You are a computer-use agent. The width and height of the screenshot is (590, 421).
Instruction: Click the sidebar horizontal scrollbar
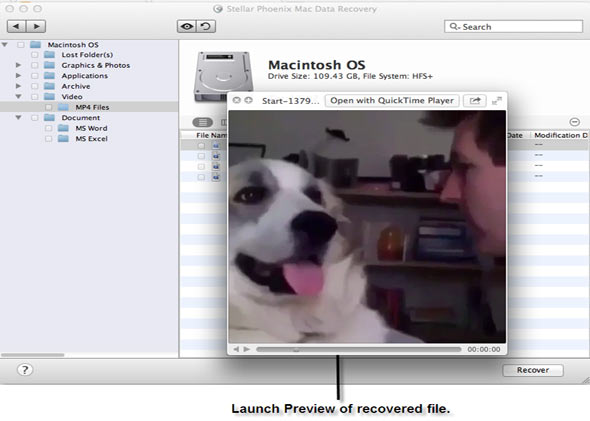coord(33,354)
